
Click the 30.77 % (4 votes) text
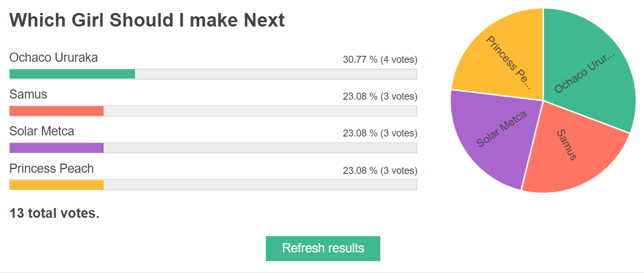380,60
